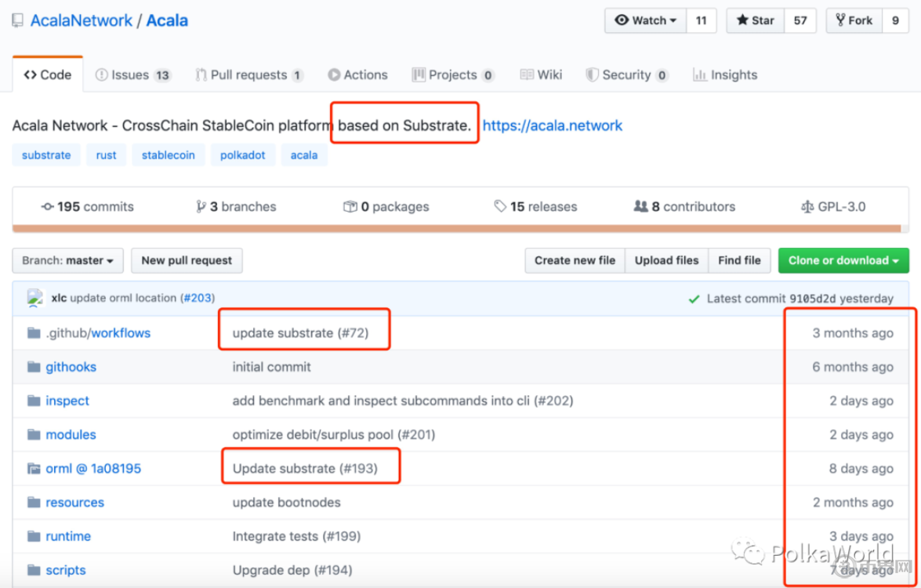Click the New pull request button

(187, 260)
